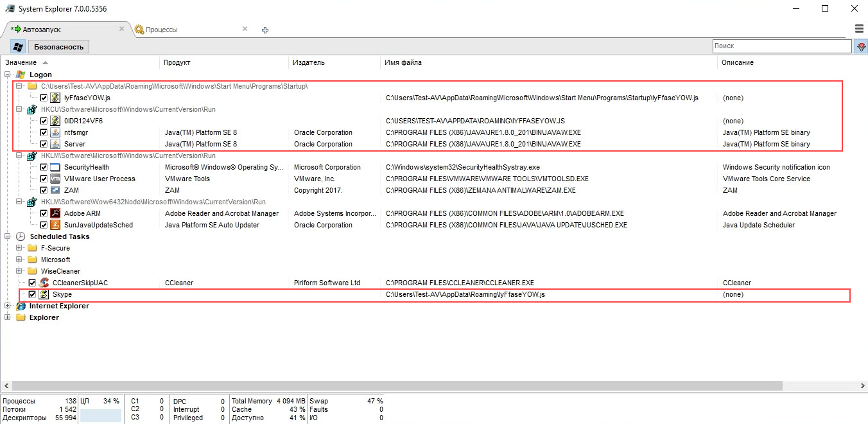868x424 pixels.
Task: Sort by the Значение column header
Action: click(x=80, y=62)
